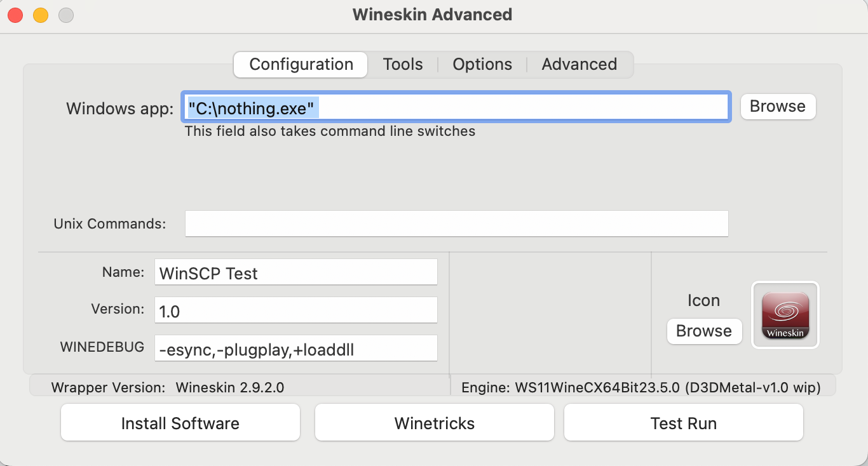The height and width of the screenshot is (466, 868).
Task: Focus the Unix Commands text field
Action: pyautogui.click(x=456, y=224)
